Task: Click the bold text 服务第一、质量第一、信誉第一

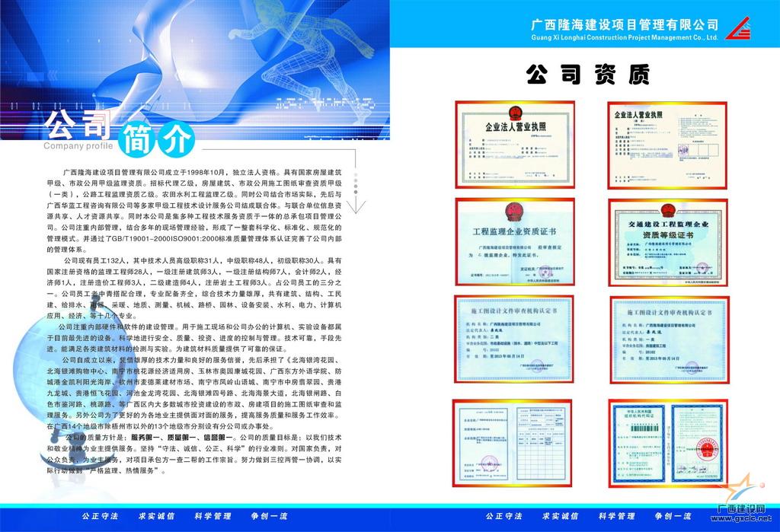Action: (181, 438)
